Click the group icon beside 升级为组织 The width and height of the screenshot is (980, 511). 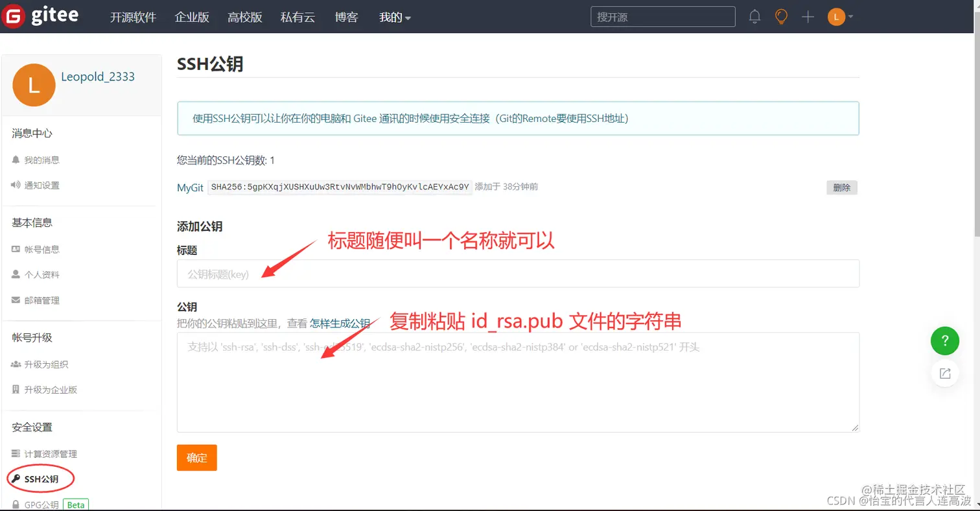click(16, 364)
